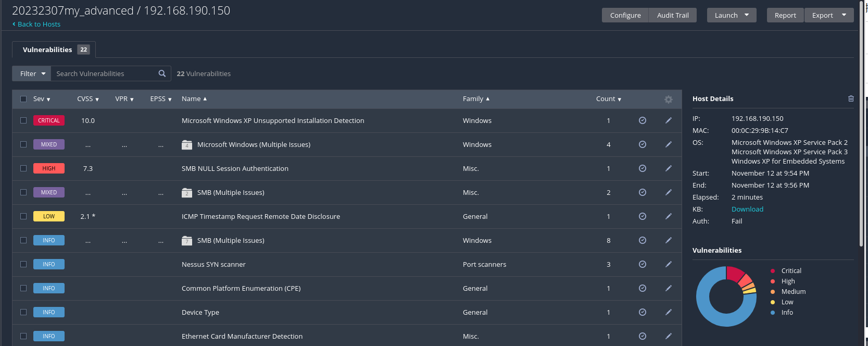Sort the table by the CVSS column
Image resolution: width=868 pixels, height=346 pixels.
pos(87,99)
